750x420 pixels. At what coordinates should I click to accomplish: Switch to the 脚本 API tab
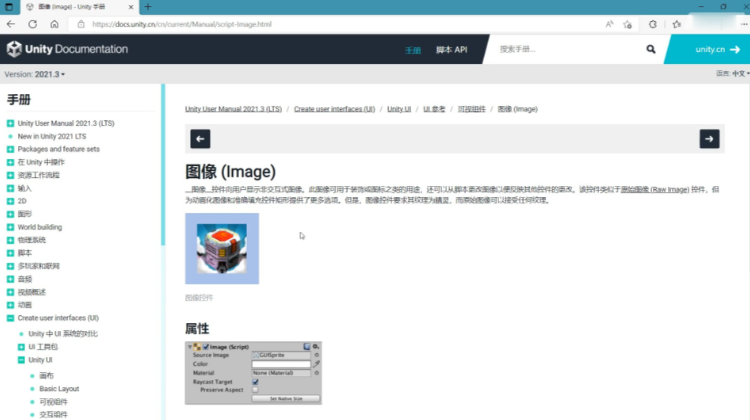point(451,49)
